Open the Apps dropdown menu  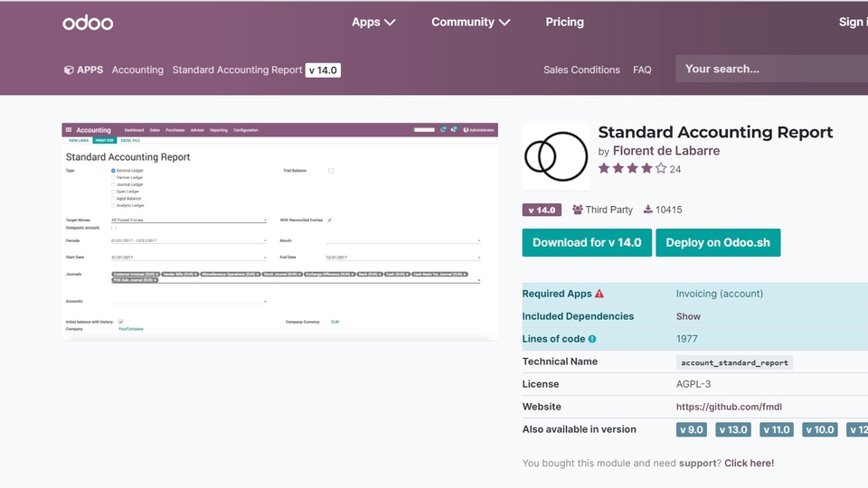373,23
